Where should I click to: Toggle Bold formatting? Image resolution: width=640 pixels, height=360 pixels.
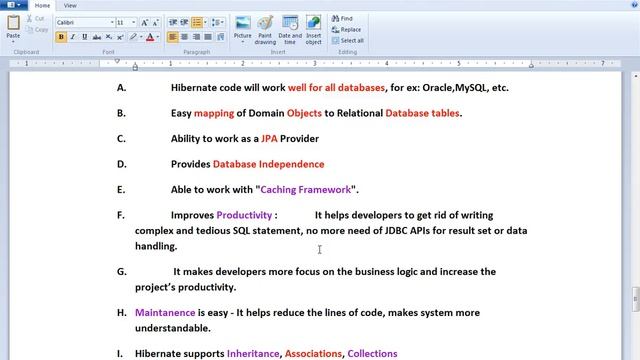point(61,37)
